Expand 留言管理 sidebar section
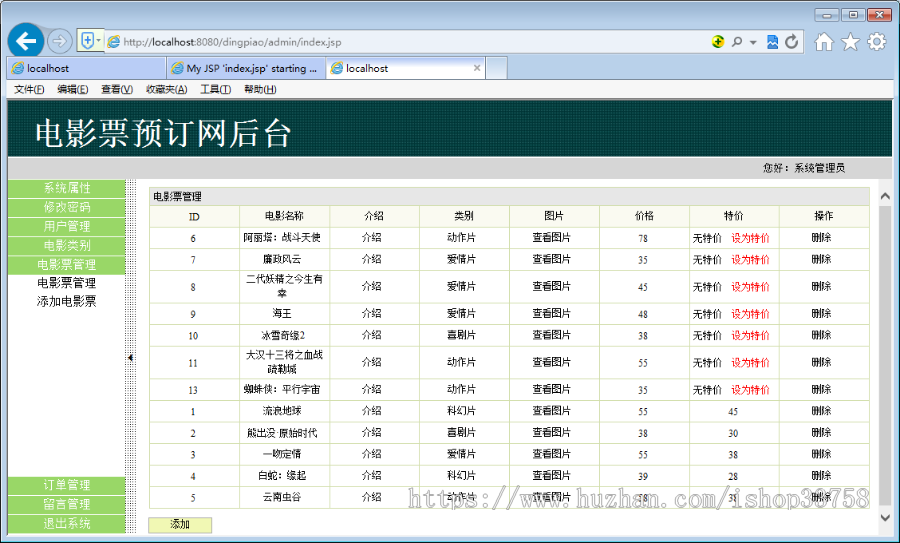This screenshot has height=543, width=900. pyautogui.click(x=67, y=504)
